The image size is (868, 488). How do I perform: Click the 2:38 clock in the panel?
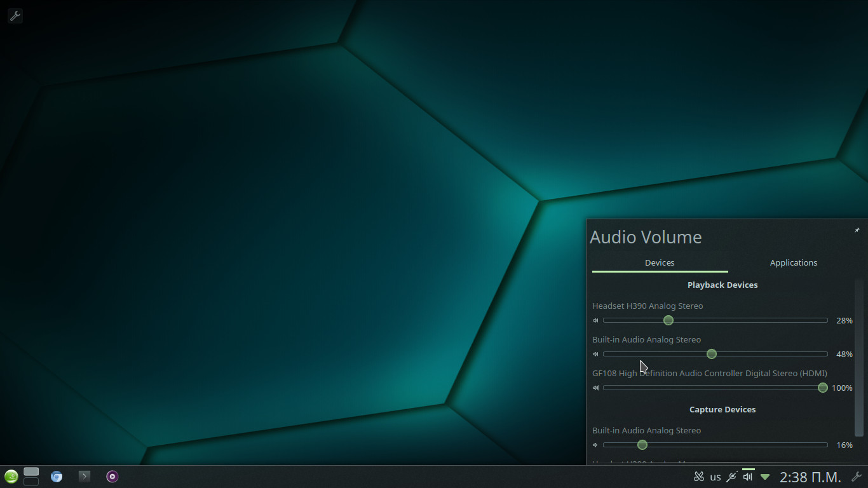click(x=810, y=477)
